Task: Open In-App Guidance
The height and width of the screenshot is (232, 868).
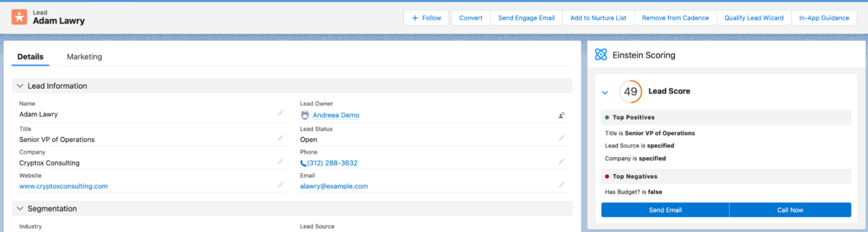Action: (824, 18)
